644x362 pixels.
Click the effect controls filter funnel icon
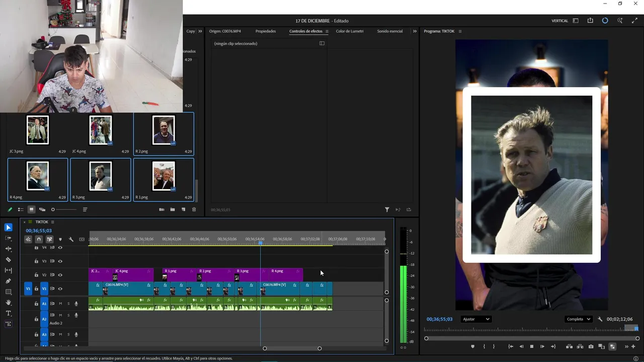387,210
